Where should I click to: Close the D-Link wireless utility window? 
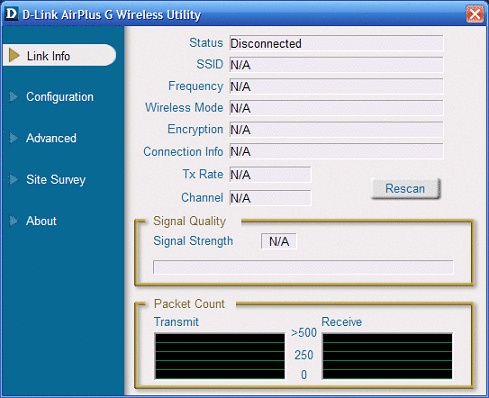click(475, 14)
